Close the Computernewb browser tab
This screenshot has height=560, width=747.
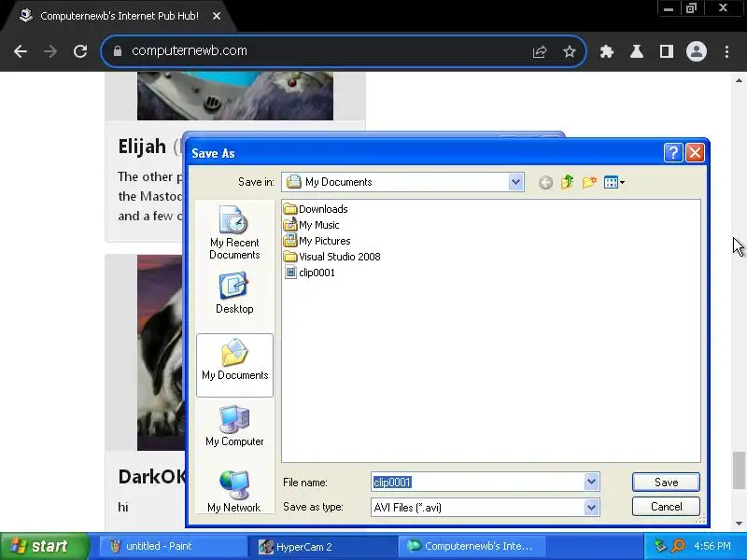click(217, 16)
